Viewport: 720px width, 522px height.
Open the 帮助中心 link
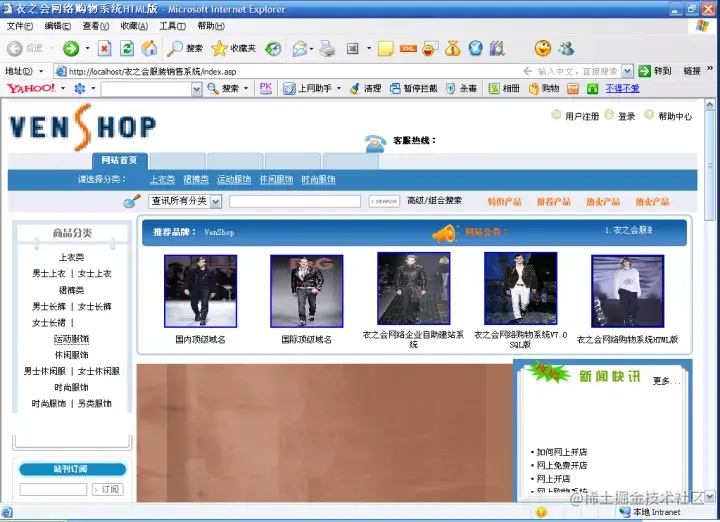click(x=675, y=116)
